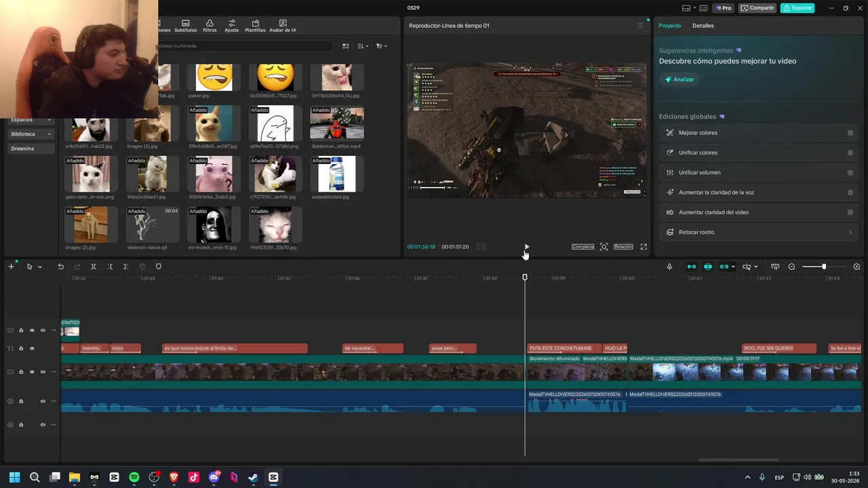Image resolution: width=868 pixels, height=488 pixels.
Task: Click the microphone record voiceover icon
Action: click(669, 266)
